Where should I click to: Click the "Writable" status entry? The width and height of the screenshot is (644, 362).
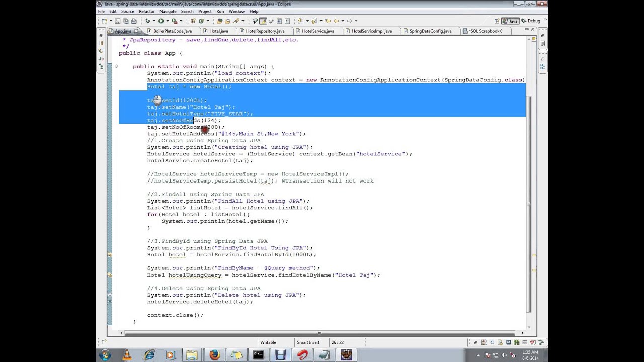pyautogui.click(x=268, y=342)
